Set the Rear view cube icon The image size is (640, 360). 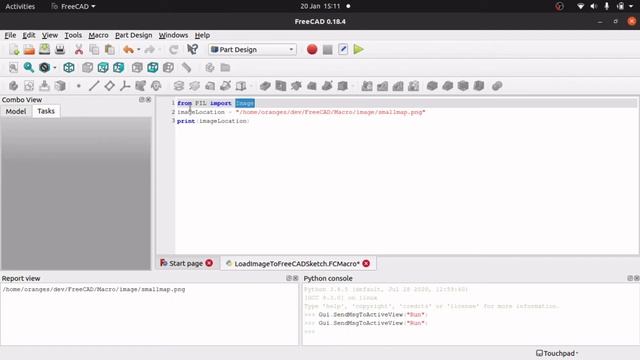137,68
